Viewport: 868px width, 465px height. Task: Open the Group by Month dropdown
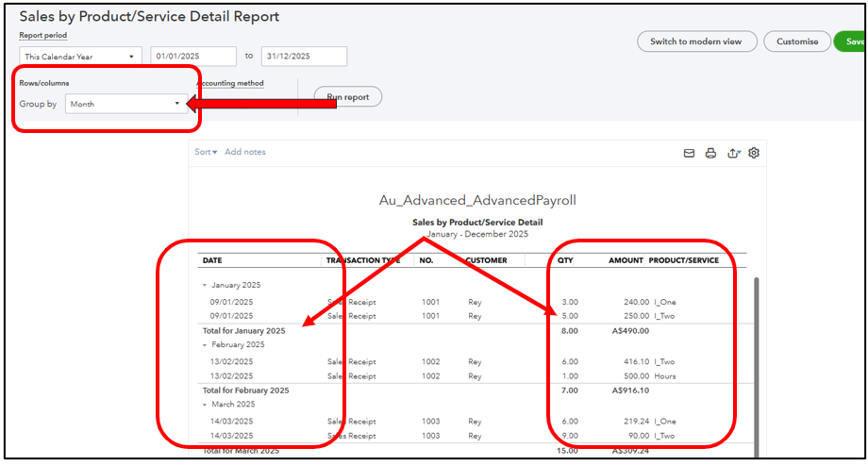126,104
